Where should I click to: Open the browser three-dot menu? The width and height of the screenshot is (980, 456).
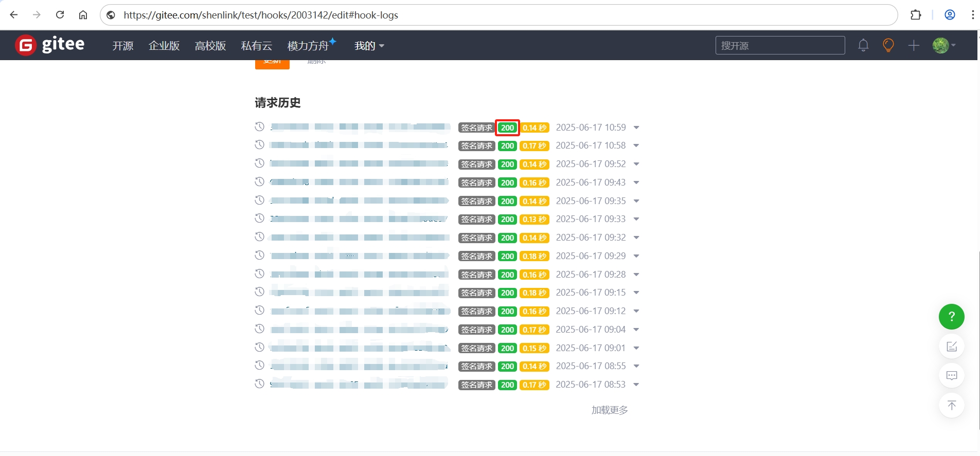click(x=973, y=15)
